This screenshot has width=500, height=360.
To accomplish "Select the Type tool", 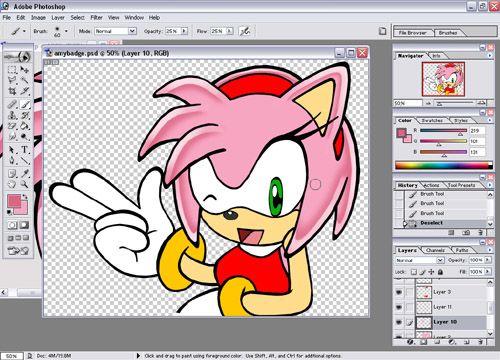I will (x=25, y=150).
